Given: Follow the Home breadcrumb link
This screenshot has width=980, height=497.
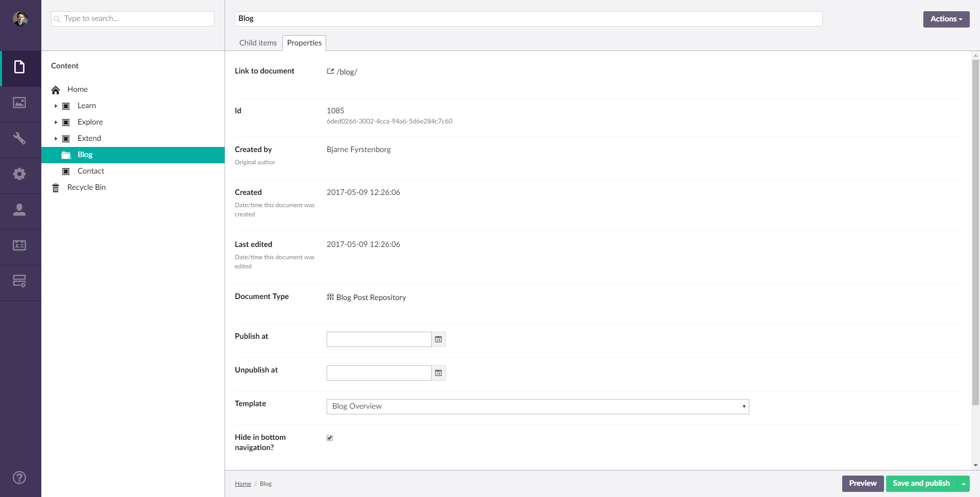Looking at the screenshot, I should [x=243, y=484].
